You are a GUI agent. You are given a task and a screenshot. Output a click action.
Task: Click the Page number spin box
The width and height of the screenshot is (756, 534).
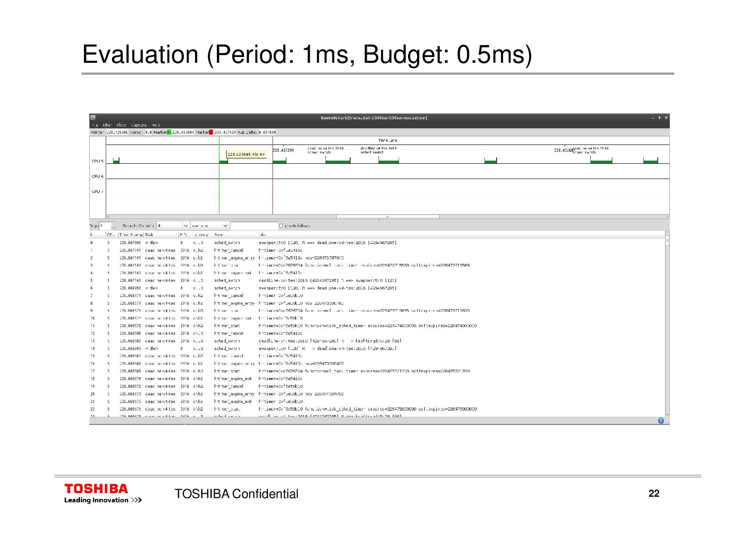click(x=107, y=226)
